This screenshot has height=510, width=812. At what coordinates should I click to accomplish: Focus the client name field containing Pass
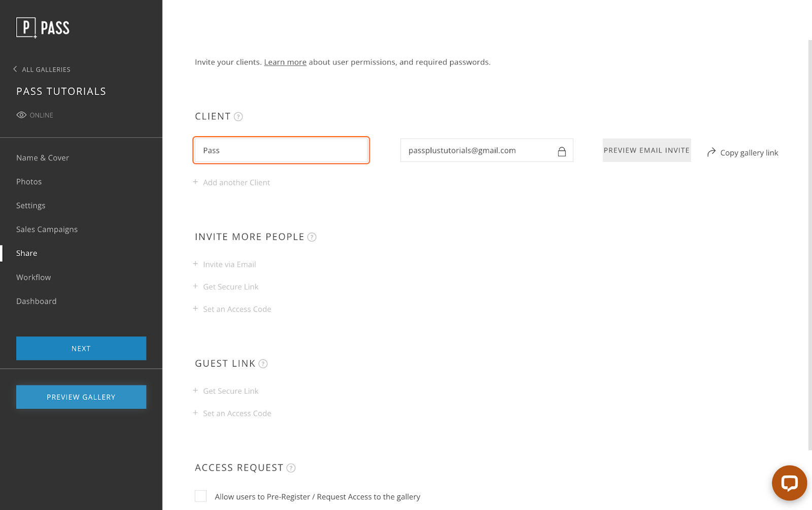point(281,150)
